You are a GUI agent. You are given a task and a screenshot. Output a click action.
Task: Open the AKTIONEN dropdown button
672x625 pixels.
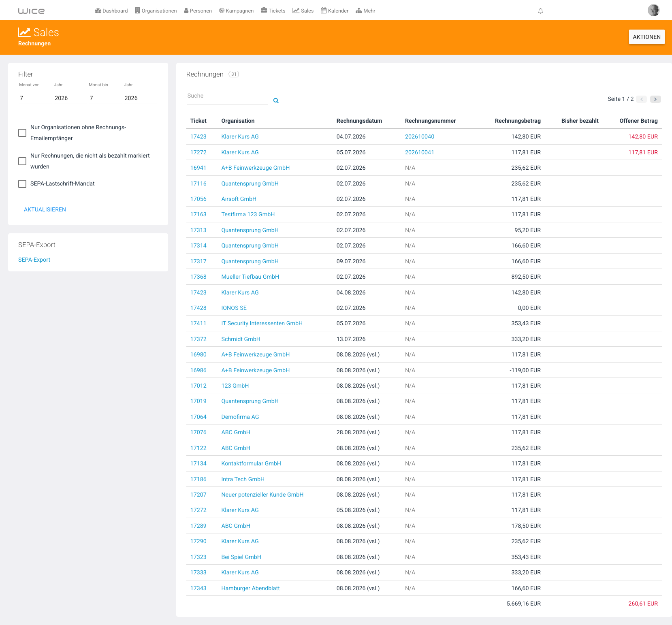click(646, 37)
